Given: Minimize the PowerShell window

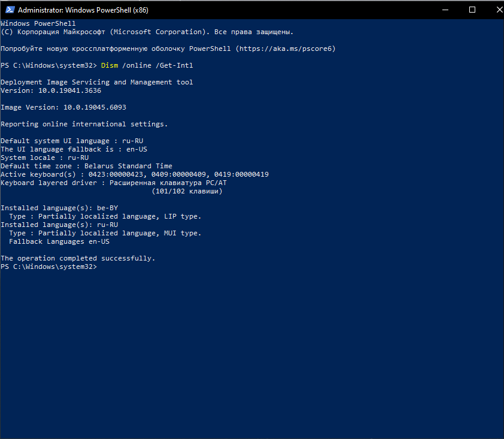Looking at the screenshot, I should pos(445,10).
